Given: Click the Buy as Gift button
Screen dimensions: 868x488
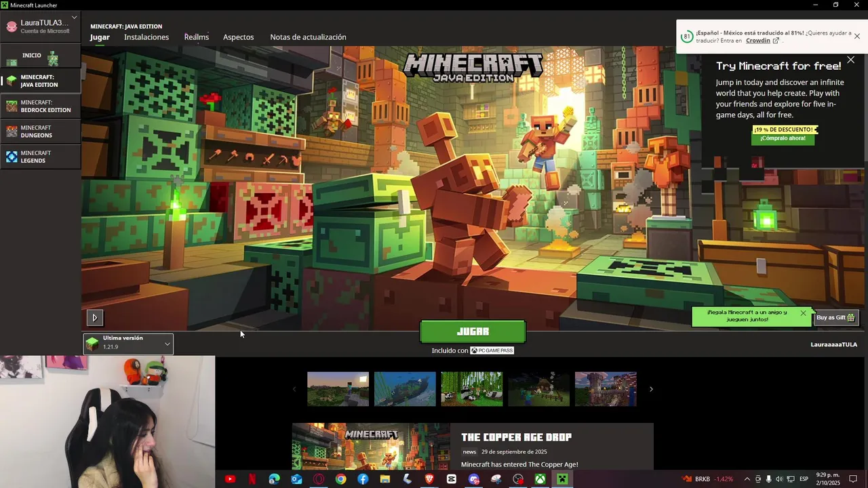Looking at the screenshot, I should [x=835, y=317].
